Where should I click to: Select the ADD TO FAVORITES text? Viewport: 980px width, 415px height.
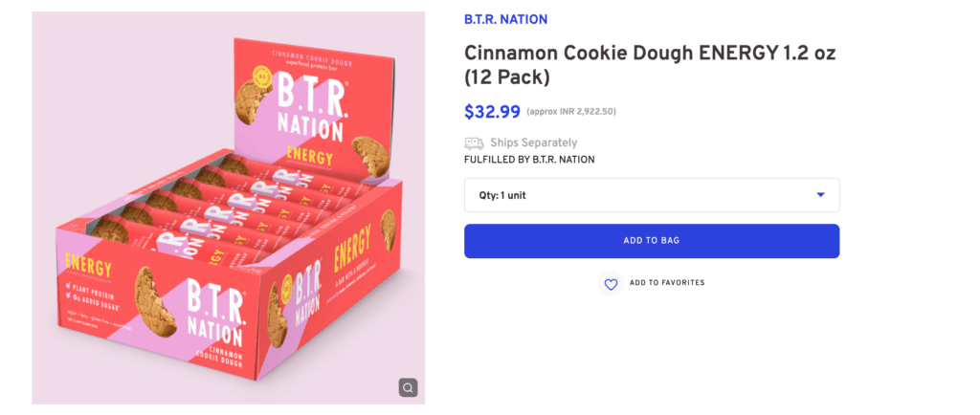click(667, 283)
